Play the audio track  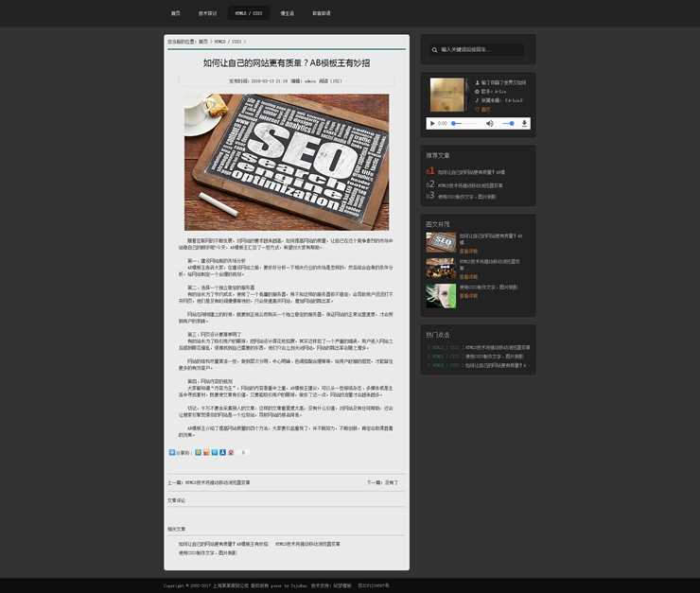click(433, 124)
